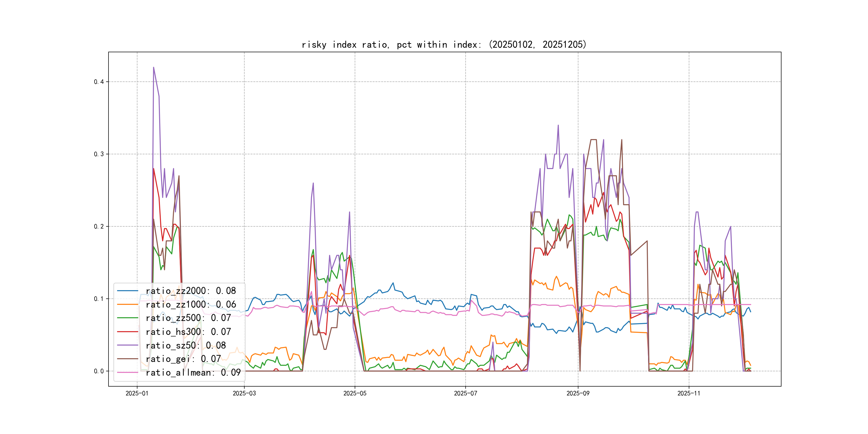Click the 2025-09 x-axis tick label

pos(578,394)
